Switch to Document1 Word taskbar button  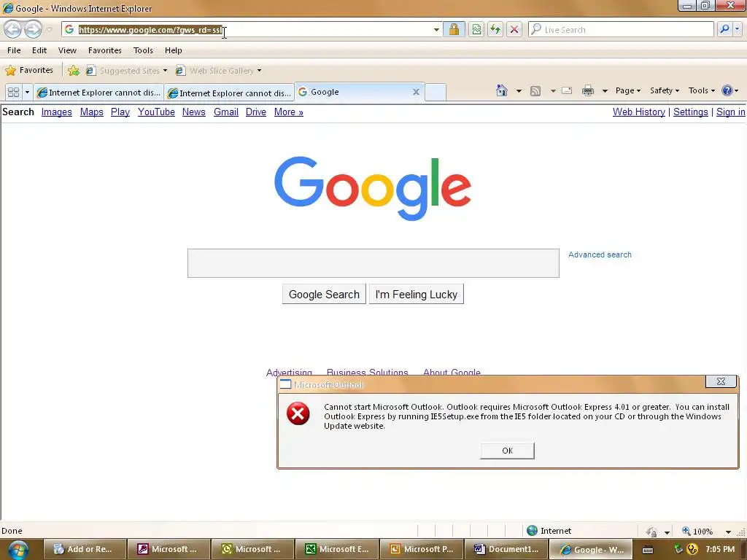pos(506,549)
